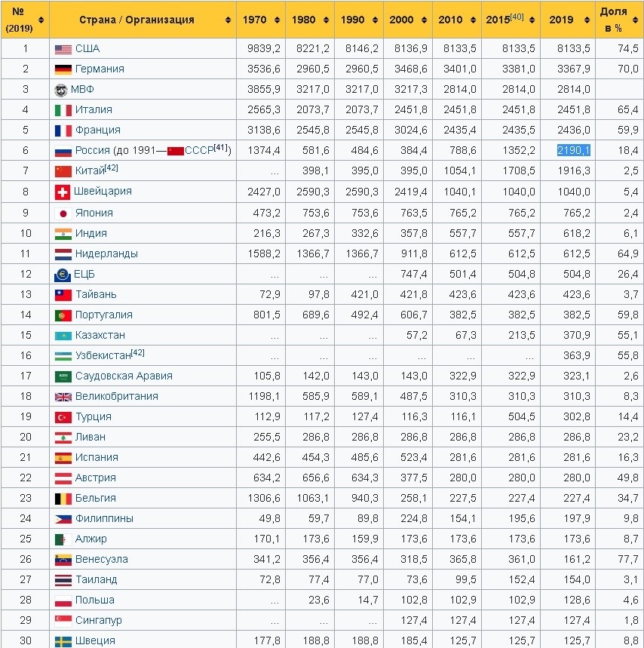This screenshot has height=648, width=644.
Task: Sort by Страна / Организация column
Action: (143, 20)
